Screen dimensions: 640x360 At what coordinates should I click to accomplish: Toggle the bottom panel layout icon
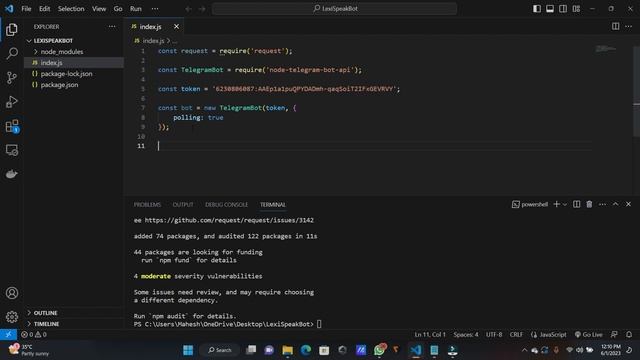[550, 9]
